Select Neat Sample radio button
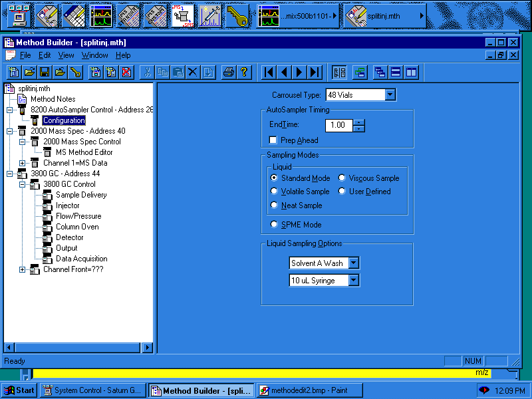 (274, 205)
